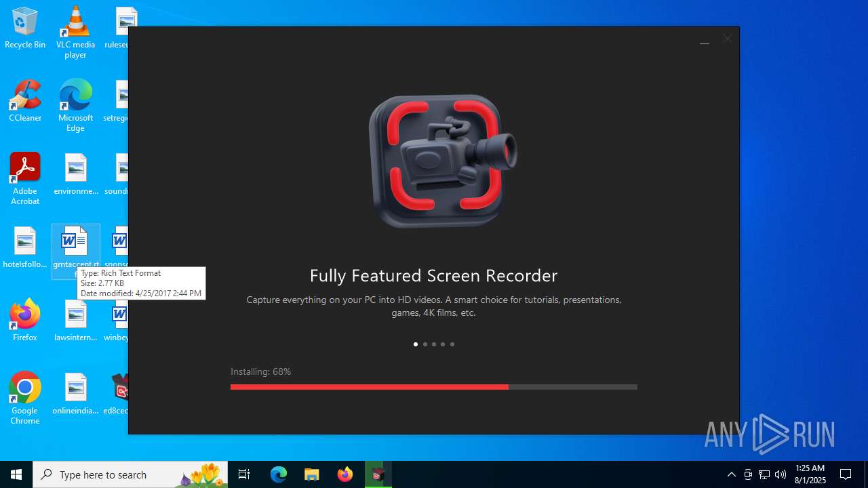Select the VLC media player shortcut
Image resolution: width=868 pixels, height=488 pixels.
click(75, 33)
